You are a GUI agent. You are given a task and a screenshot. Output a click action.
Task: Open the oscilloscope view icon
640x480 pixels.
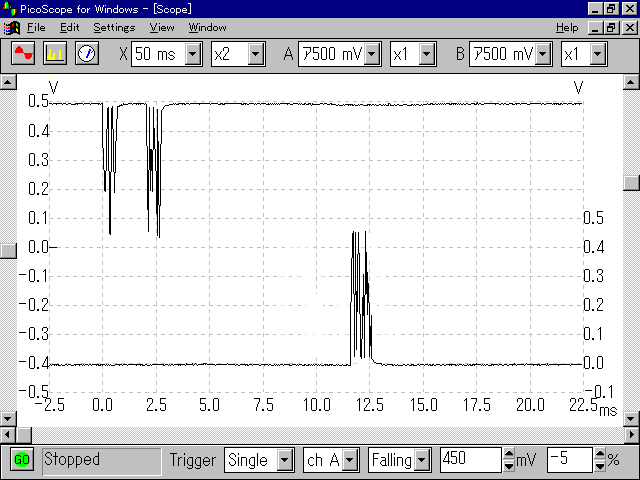[x=23, y=53]
